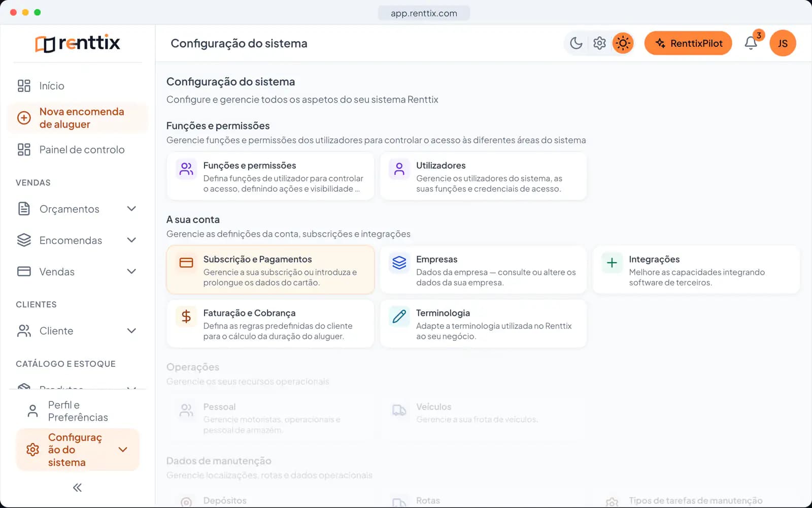Open the JS user avatar menu
This screenshot has width=812, height=508.
tap(783, 43)
